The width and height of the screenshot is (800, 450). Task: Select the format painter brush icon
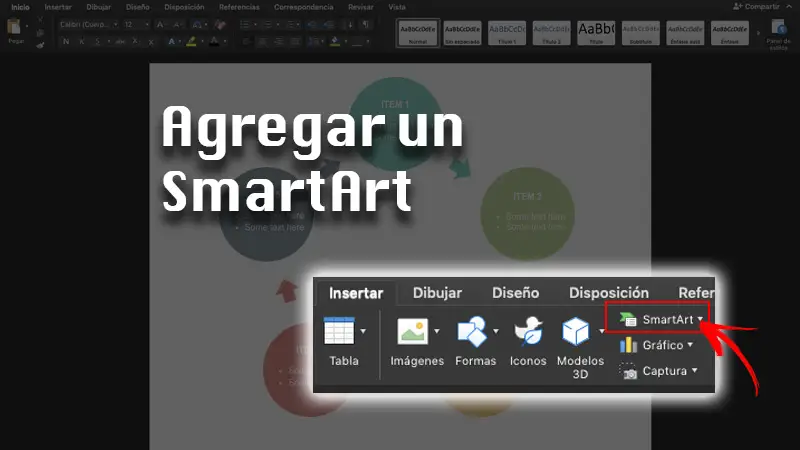pos(40,45)
